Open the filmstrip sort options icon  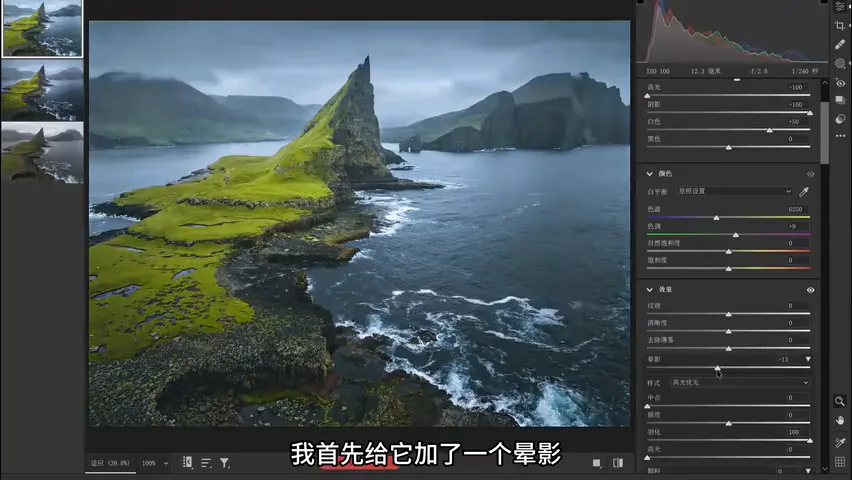(x=206, y=463)
